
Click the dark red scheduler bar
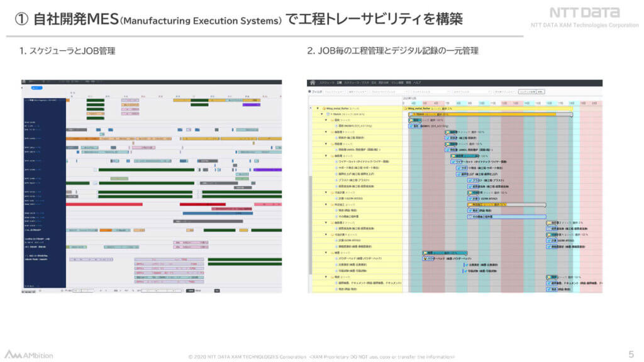click(x=203, y=204)
